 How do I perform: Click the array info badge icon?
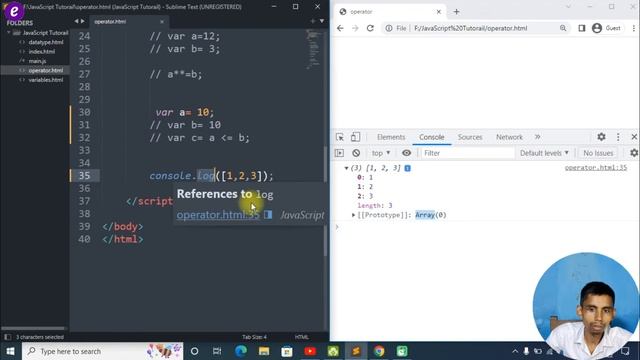pos(407,168)
